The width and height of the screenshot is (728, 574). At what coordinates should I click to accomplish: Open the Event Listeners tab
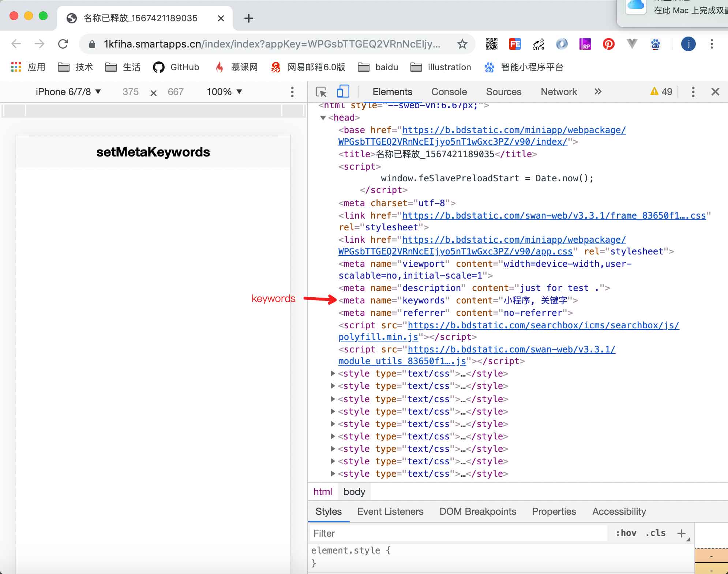[390, 511]
